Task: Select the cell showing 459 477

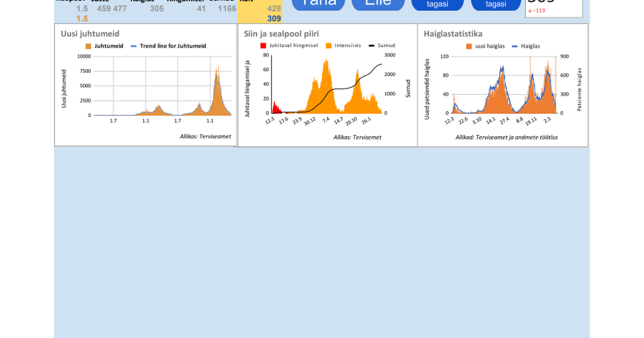Action: [x=112, y=9]
